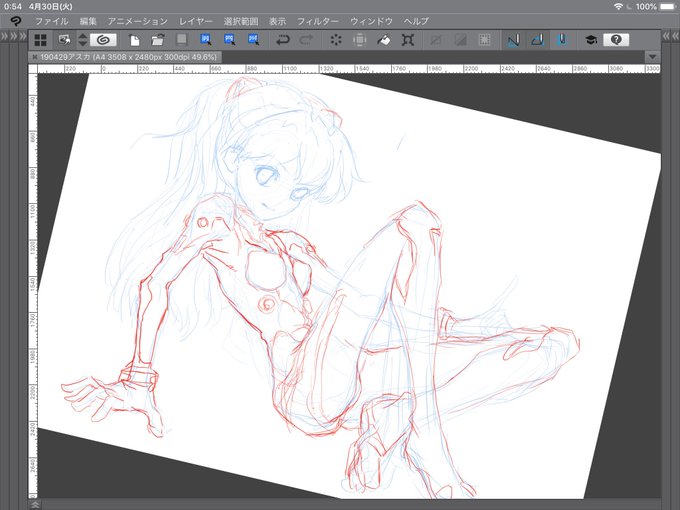Viewport: 680px width, 510px height.
Task: Open the canvas tab list dropdown arrow
Action: tap(652, 57)
